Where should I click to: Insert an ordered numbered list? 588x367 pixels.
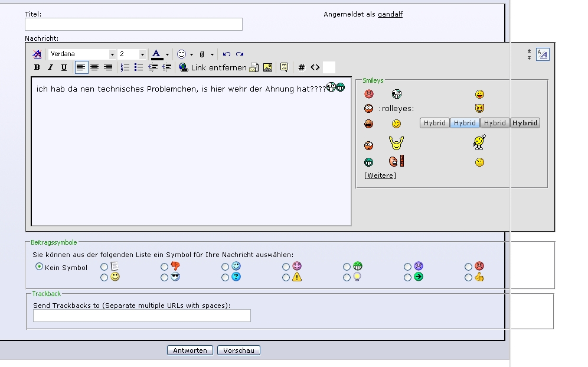[x=125, y=67]
